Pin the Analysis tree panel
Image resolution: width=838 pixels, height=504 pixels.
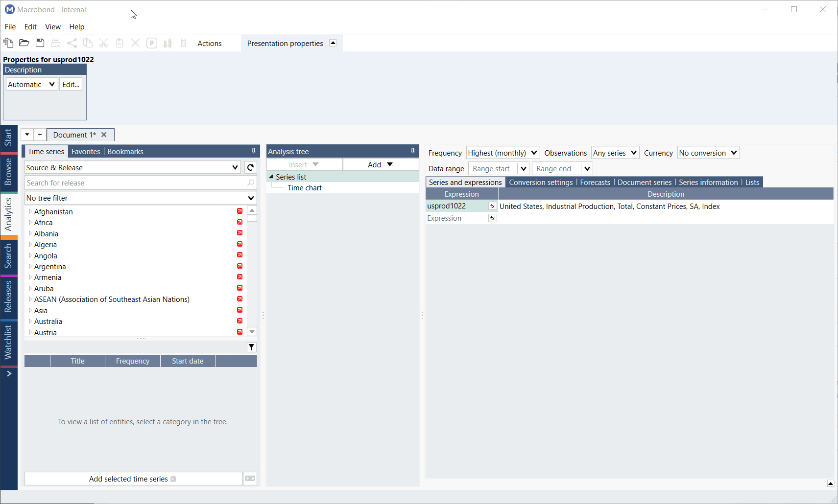point(413,151)
